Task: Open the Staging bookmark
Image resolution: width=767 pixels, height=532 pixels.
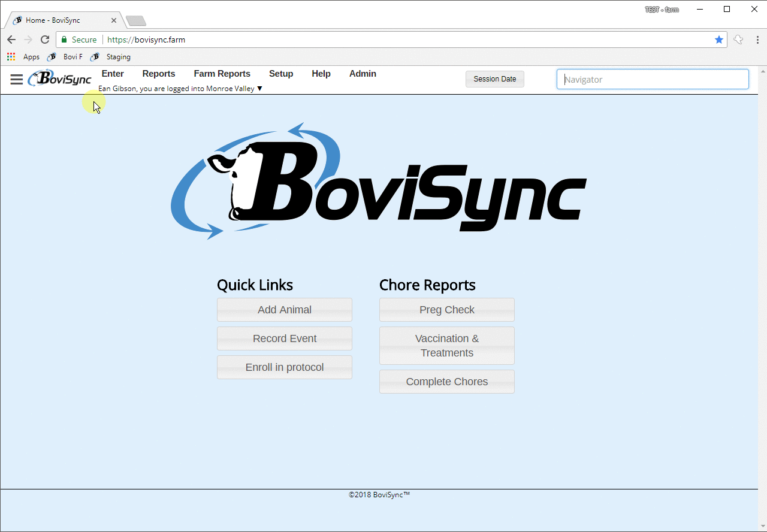Action: [x=111, y=57]
